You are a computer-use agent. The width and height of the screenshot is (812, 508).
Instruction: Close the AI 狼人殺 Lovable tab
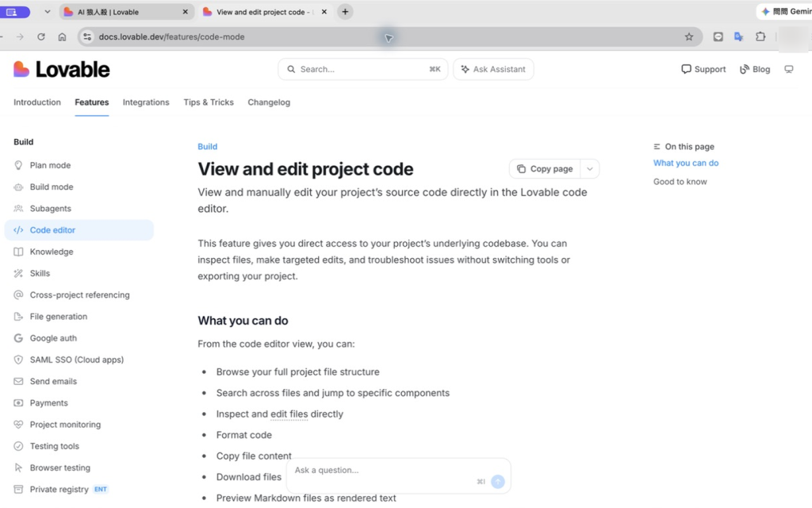click(185, 11)
